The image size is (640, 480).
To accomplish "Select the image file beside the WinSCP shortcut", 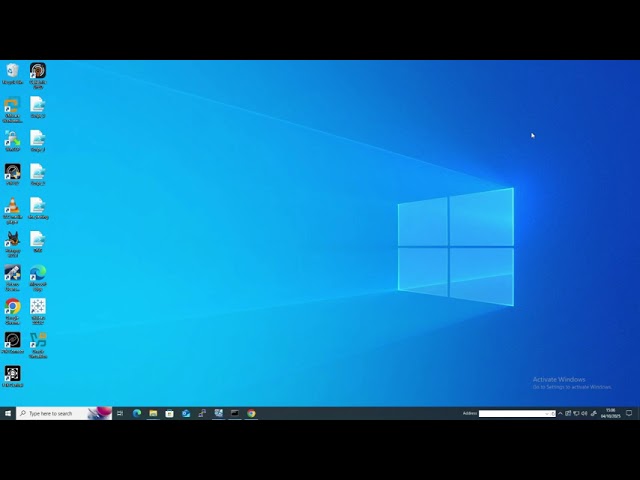I will [x=38, y=141].
